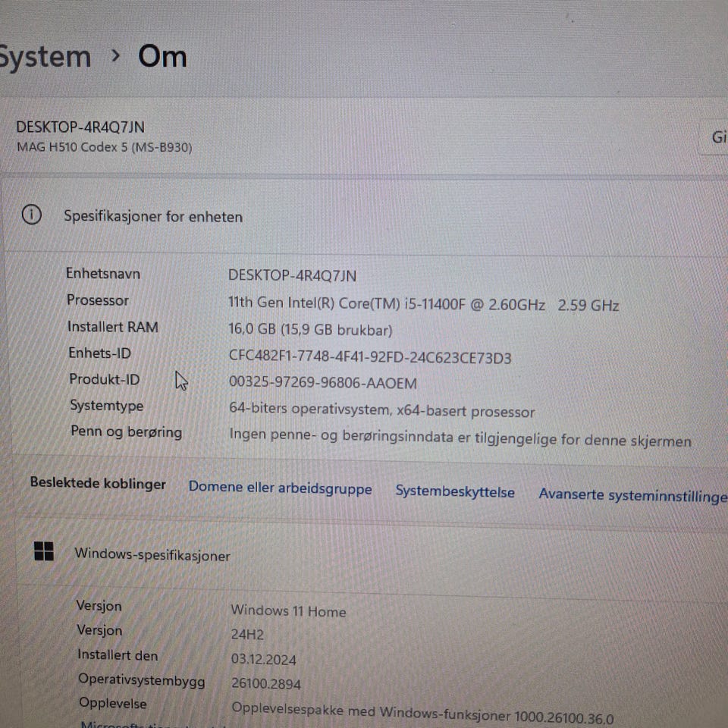The width and height of the screenshot is (728, 728).
Task: Select the 24H2 version value
Action: [247, 634]
